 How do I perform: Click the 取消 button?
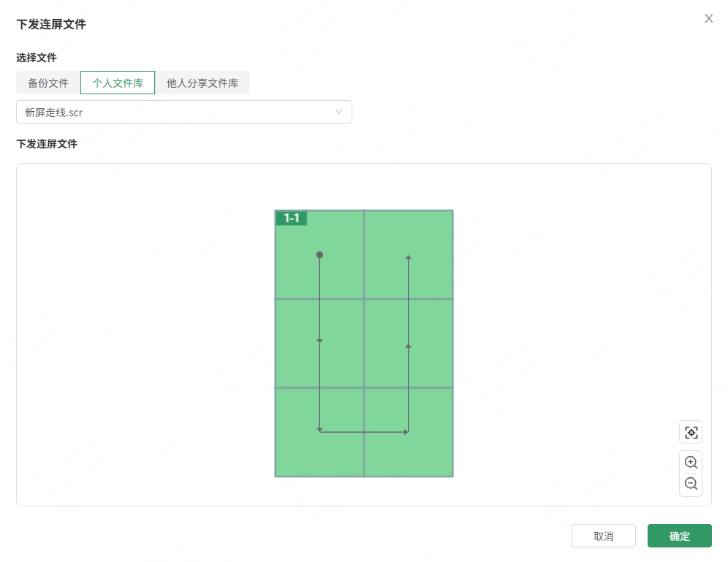pos(603,536)
